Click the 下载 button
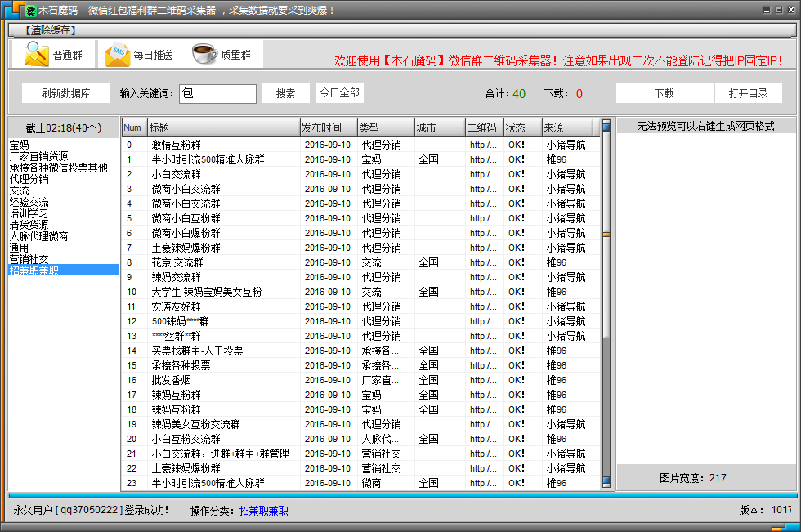The width and height of the screenshot is (801, 532). pos(664,93)
